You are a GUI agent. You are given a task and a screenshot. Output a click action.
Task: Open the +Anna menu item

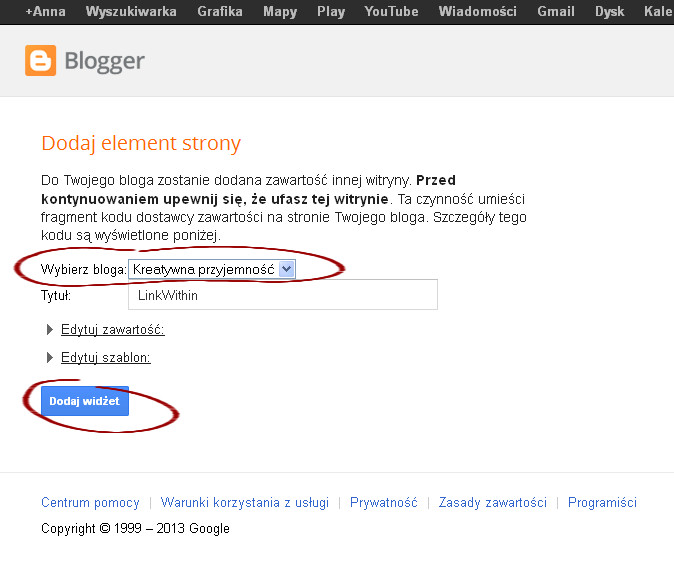pyautogui.click(x=46, y=11)
